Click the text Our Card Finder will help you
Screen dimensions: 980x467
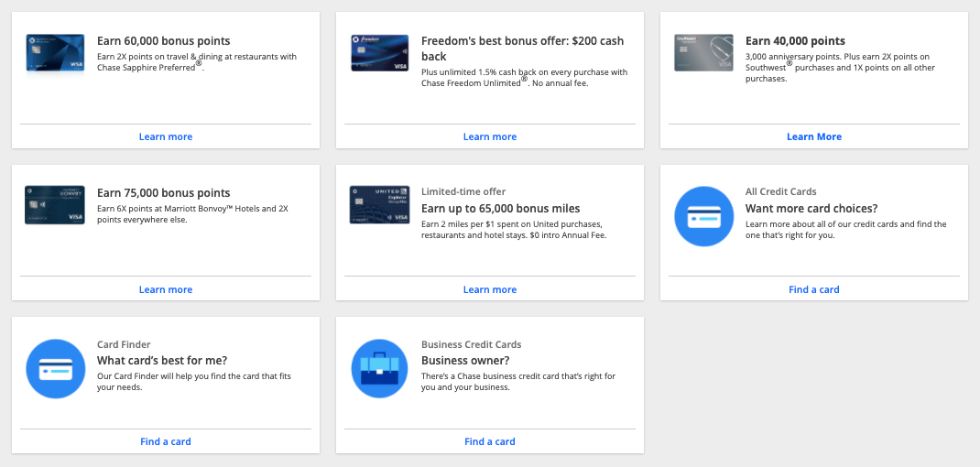(x=194, y=381)
